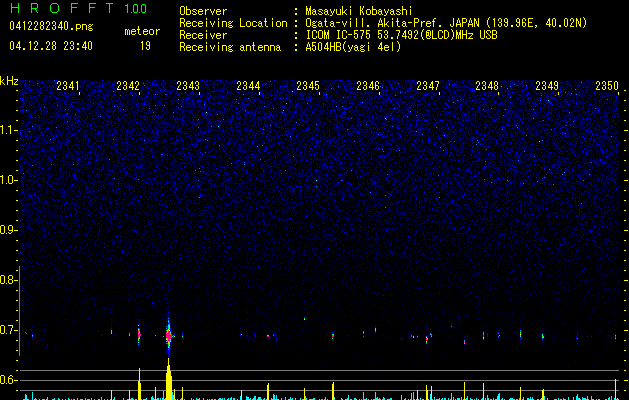Select filename 0412282340.png
Screen dimensions: 629x400
point(51,26)
